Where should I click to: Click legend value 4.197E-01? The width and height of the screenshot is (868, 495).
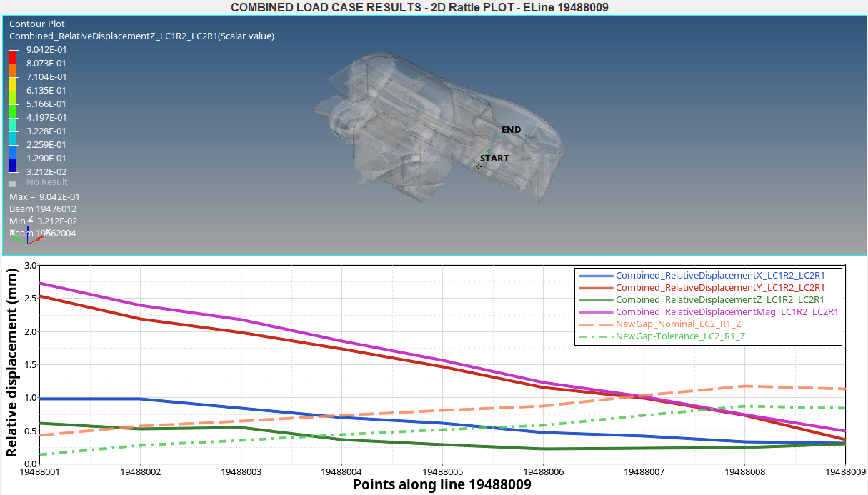[x=46, y=117]
